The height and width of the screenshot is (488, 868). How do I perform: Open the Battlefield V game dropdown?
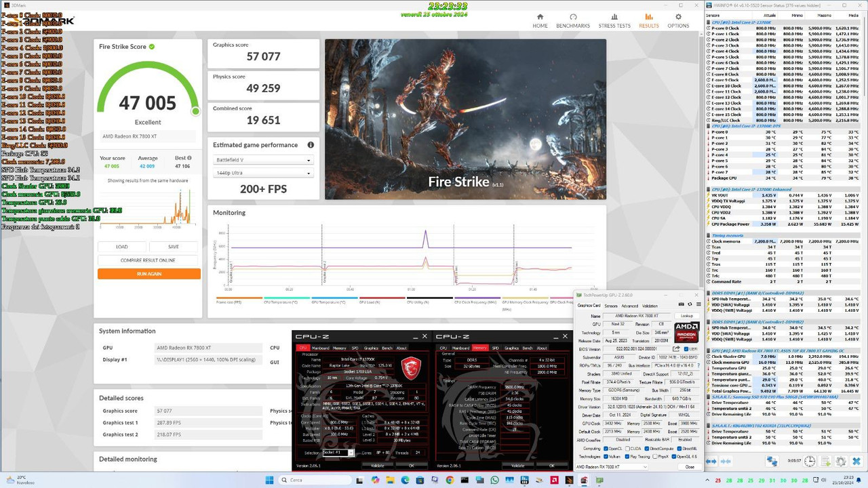[262, 161]
